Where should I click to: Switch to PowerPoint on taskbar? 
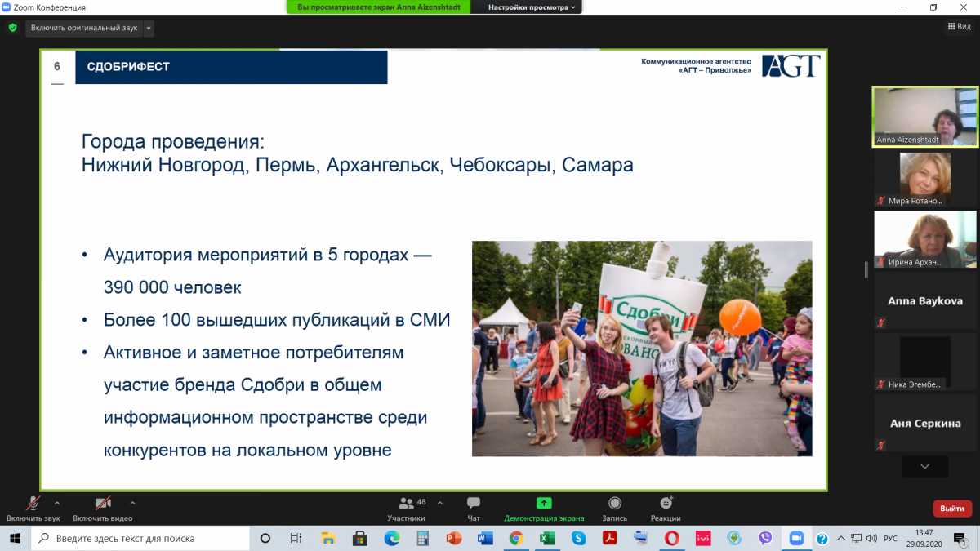(454, 539)
